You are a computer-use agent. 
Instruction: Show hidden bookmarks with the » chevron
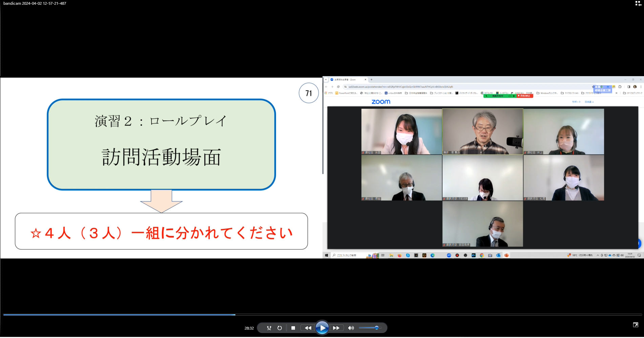tap(617, 93)
